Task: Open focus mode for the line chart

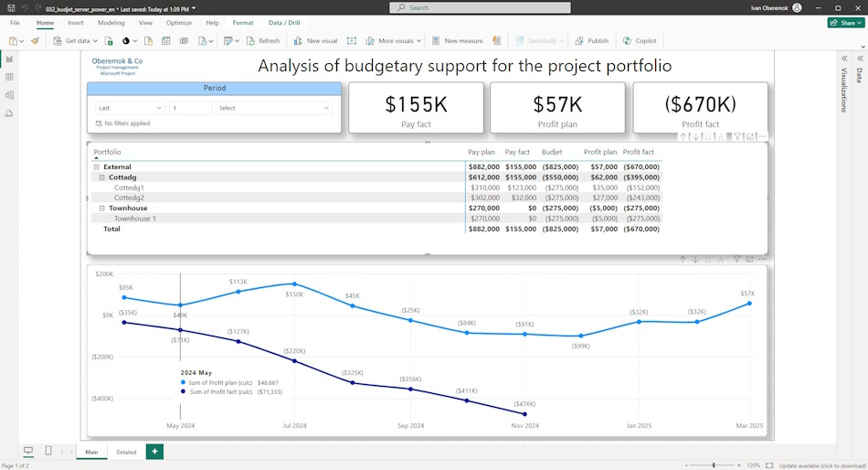Action: [x=749, y=260]
